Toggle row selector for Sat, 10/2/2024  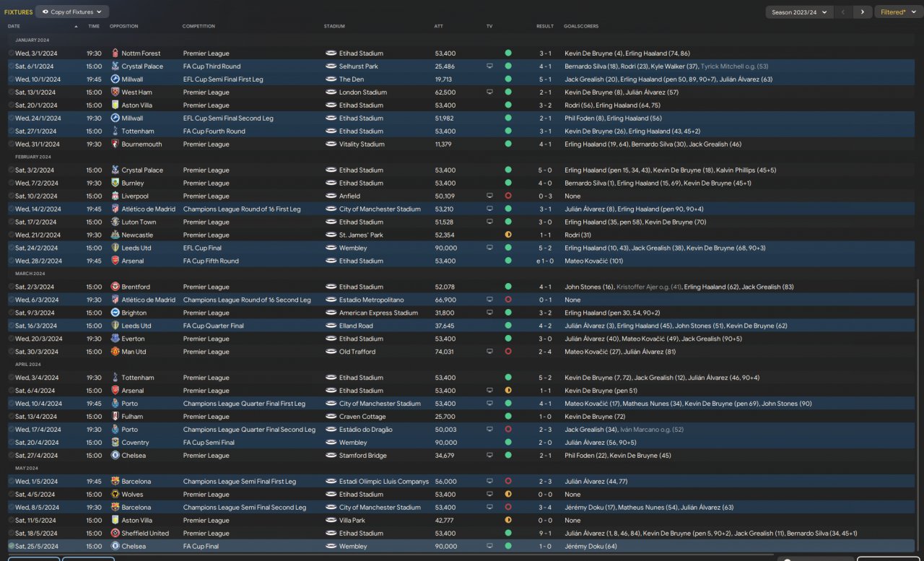click(11, 196)
